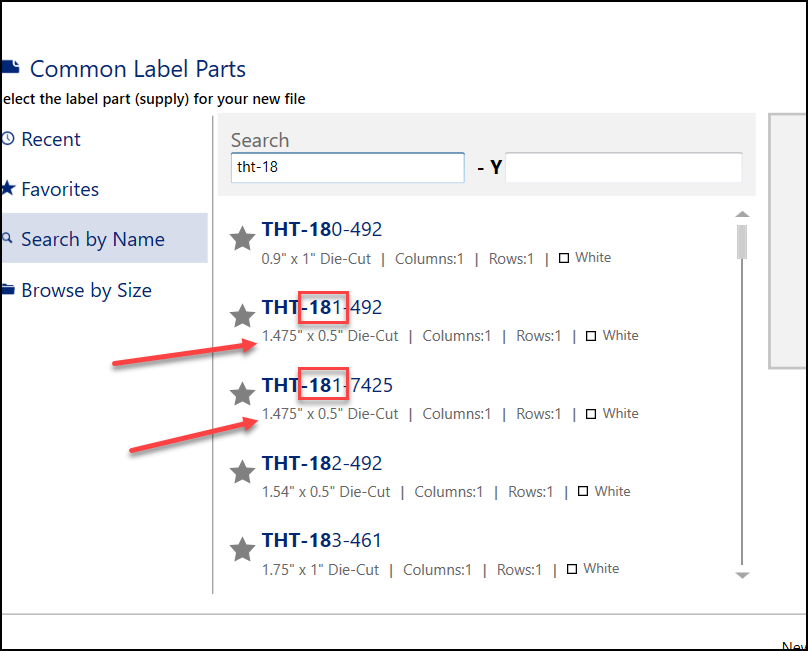Toggle favorite star for THT-181-7425
This screenshot has width=808, height=651.
point(242,394)
